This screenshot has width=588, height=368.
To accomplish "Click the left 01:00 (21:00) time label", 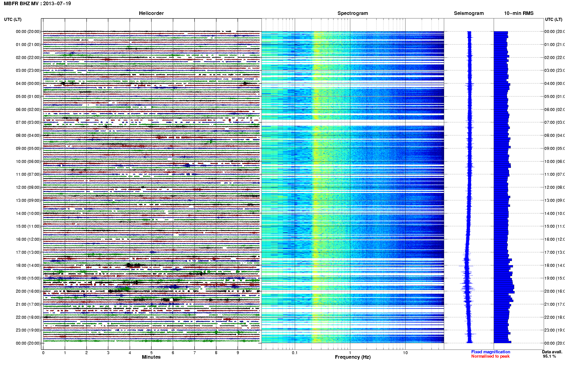I will coord(28,44).
